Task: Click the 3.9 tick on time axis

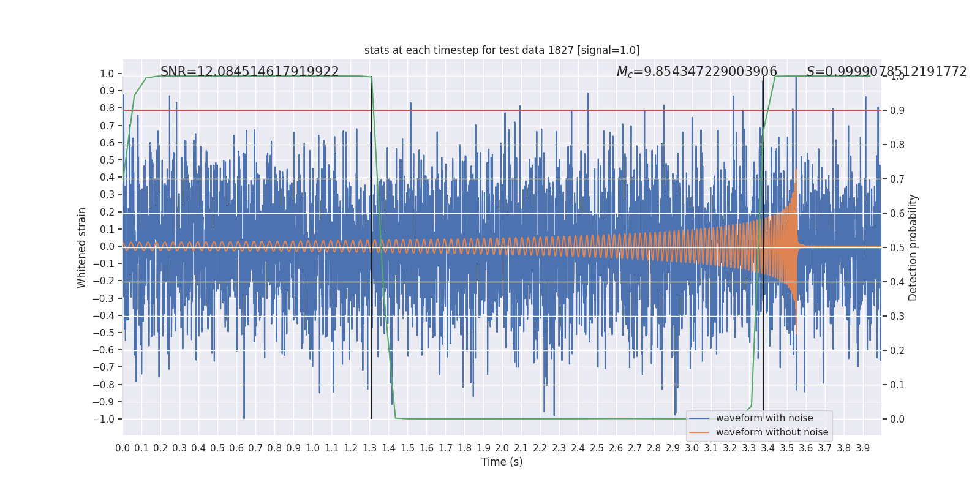Action: point(862,448)
